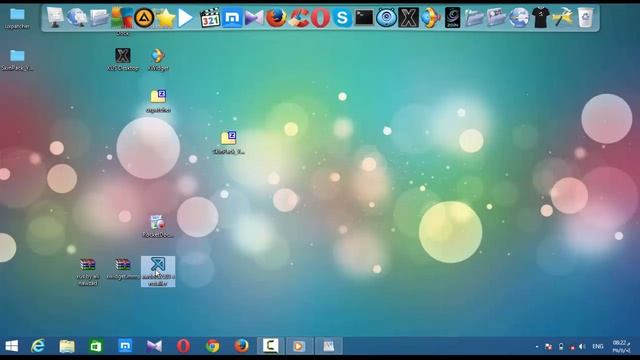Image resolution: width=640 pixels, height=360 pixels.
Task: Open the black T-shirt themes dock icon
Action: 541,18
